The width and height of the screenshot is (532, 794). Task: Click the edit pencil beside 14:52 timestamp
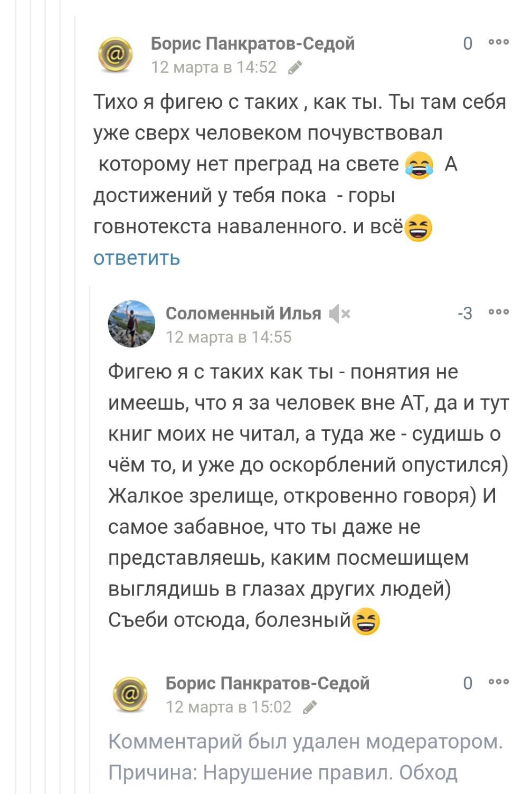coord(296,68)
